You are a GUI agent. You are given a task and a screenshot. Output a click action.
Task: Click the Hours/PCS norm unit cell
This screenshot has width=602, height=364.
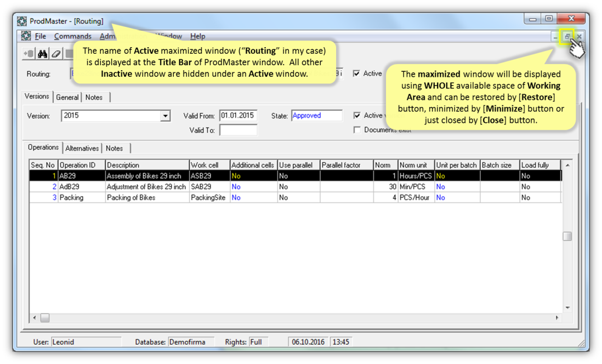[416, 176]
